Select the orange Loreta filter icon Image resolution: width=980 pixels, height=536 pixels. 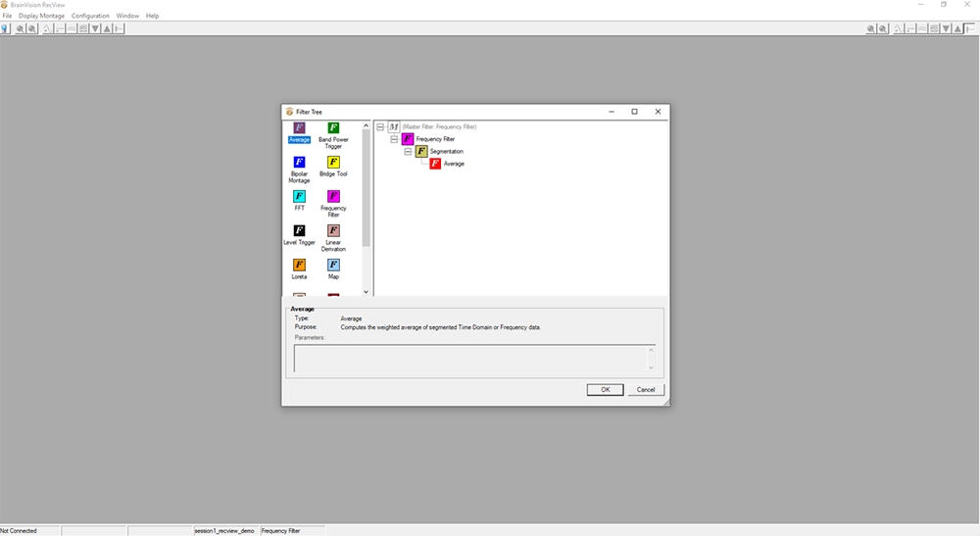[x=299, y=265]
